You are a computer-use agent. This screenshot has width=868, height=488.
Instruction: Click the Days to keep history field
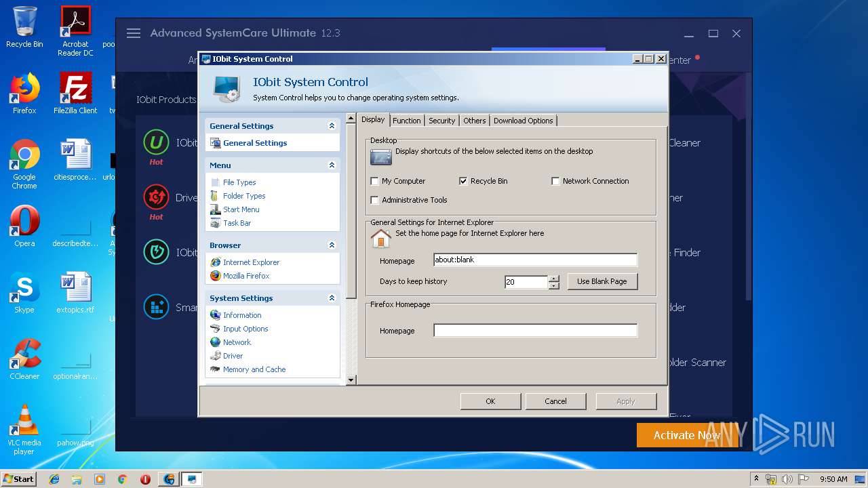(526, 282)
